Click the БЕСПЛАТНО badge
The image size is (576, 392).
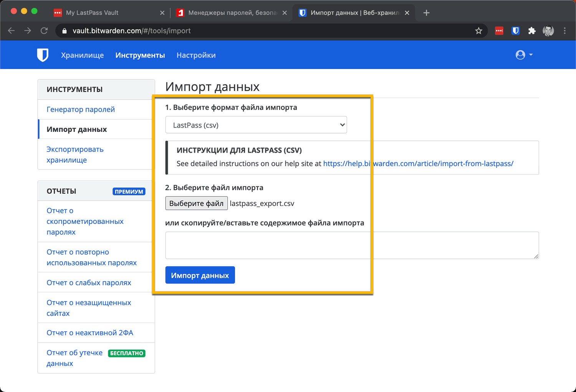click(x=127, y=353)
